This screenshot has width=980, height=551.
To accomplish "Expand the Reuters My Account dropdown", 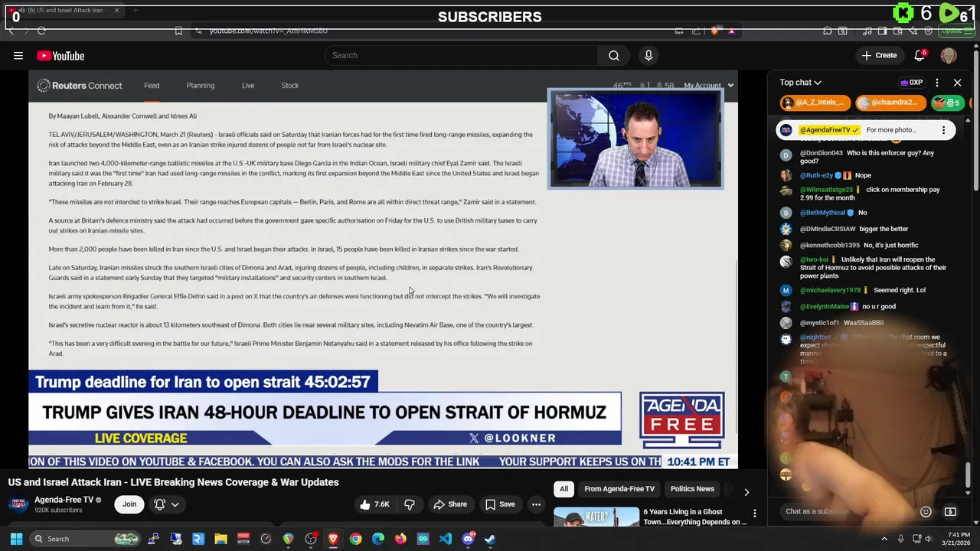I will (x=709, y=86).
